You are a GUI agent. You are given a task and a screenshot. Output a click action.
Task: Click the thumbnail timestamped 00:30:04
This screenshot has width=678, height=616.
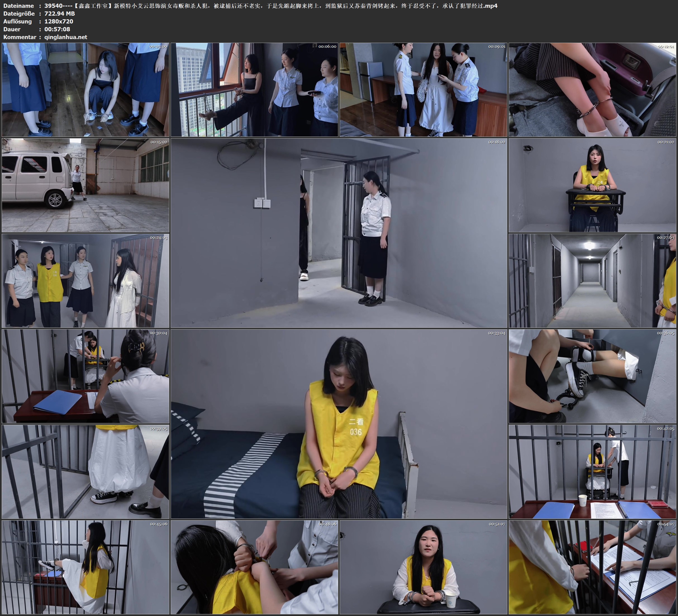pyautogui.click(x=85, y=376)
